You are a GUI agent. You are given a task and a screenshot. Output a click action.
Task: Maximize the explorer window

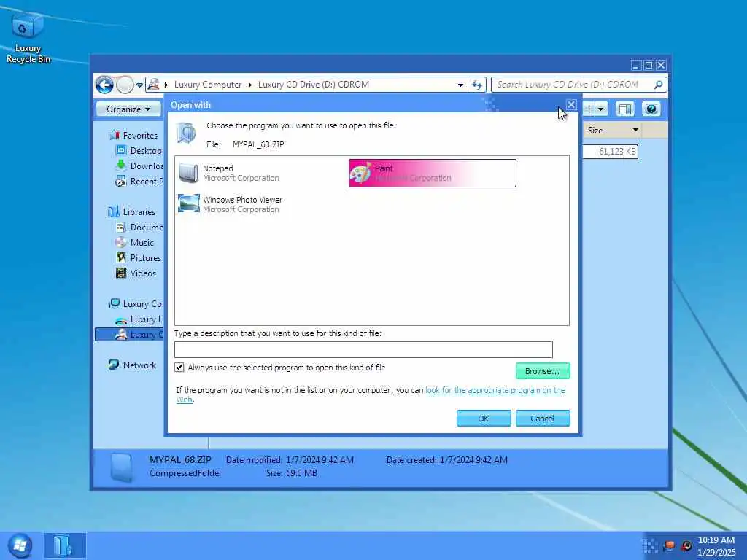coord(649,65)
